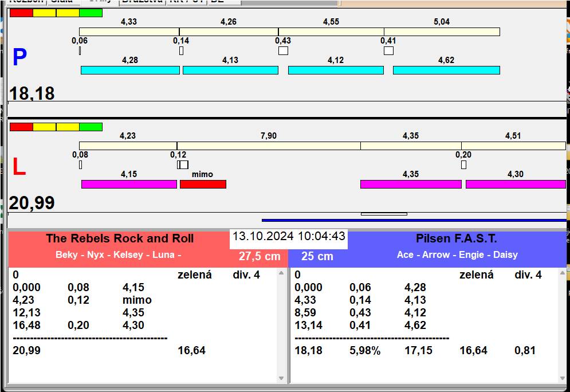Select the 27,5 cm jump height label

coord(260,256)
